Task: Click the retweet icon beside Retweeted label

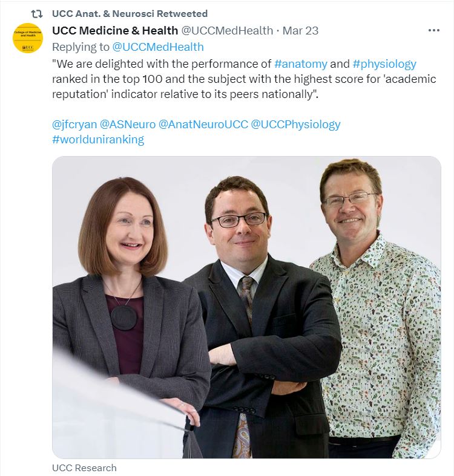Action: 37,14
